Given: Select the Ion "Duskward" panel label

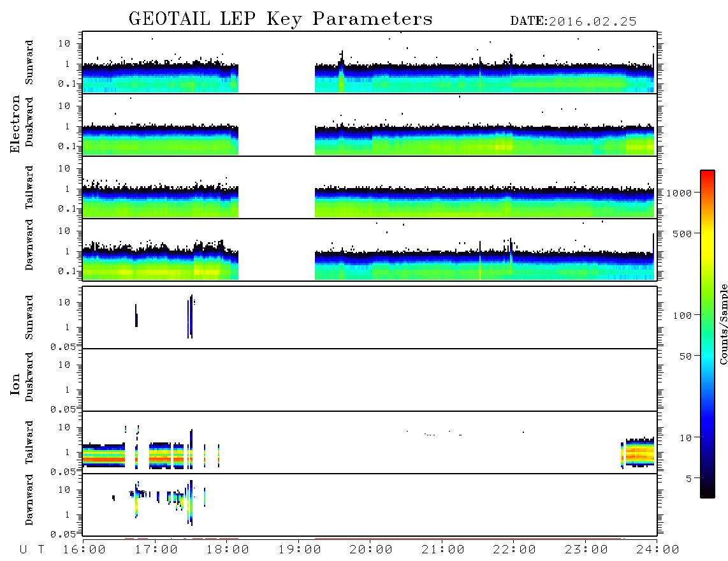Looking at the screenshot, I should coord(29,377).
